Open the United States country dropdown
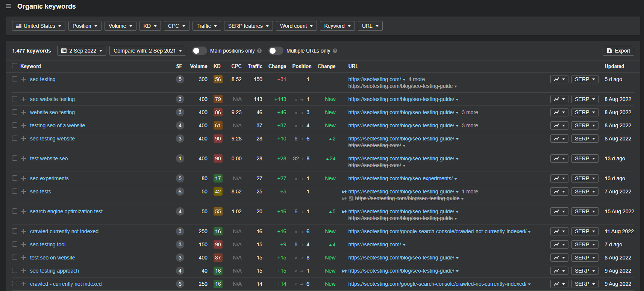The height and width of the screenshot is (291, 644). tap(39, 26)
